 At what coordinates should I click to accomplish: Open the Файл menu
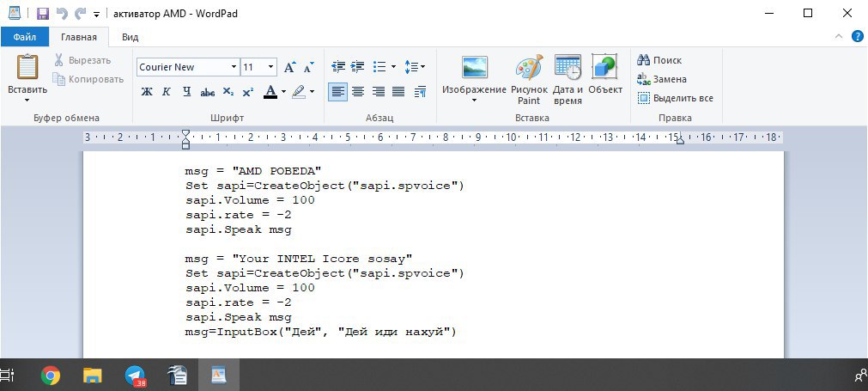tap(24, 37)
